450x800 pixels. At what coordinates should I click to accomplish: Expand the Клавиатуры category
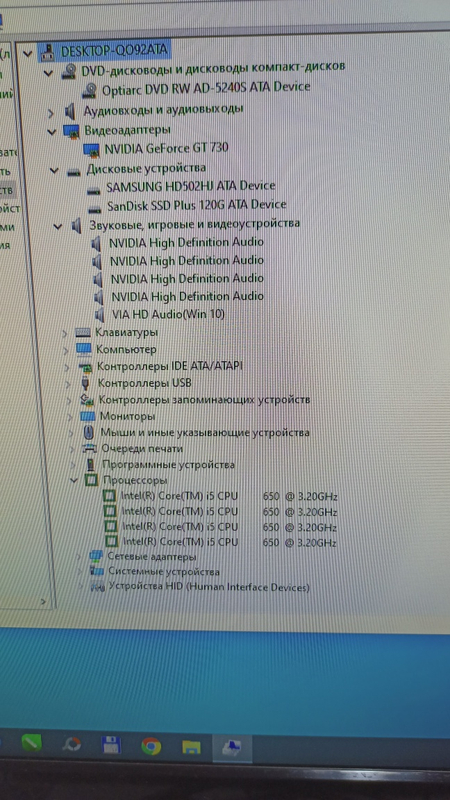[x=65, y=334]
